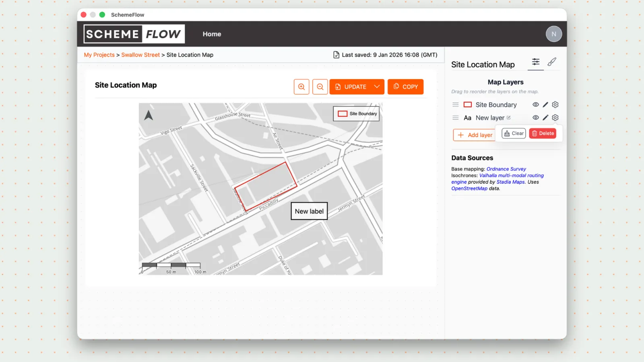Open the Ordnance Survey link
Viewport: 644px width, 362px height.
[x=506, y=169]
